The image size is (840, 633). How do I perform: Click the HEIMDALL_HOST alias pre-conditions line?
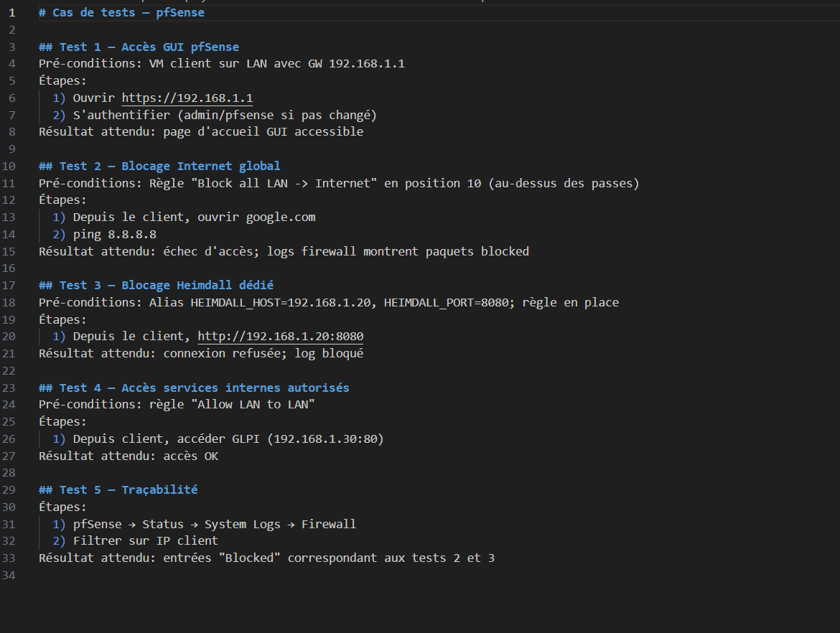(328, 303)
